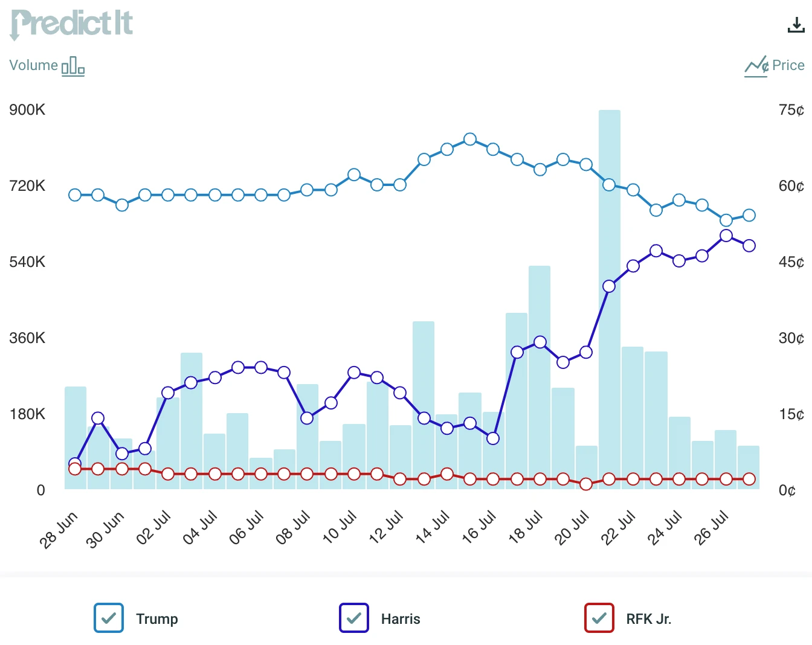Click the Trump legend label

(x=157, y=619)
